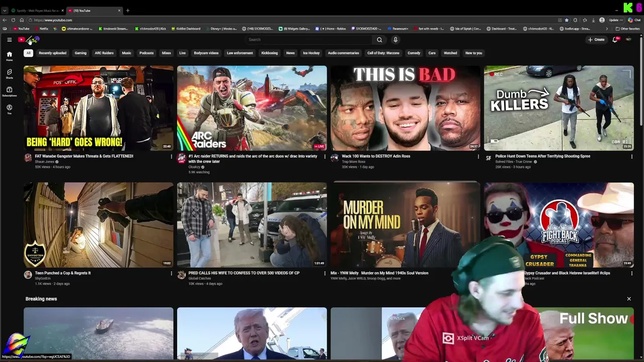Open options for PRED CALLS HIS WIFE video

[325, 273]
